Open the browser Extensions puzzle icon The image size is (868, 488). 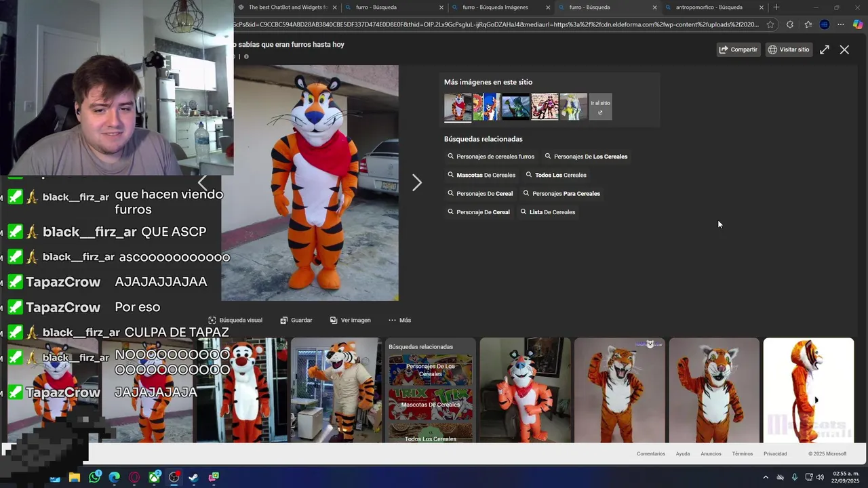coord(790,24)
